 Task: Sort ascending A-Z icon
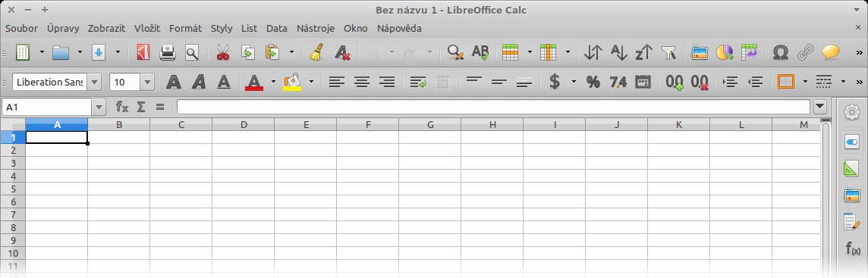point(618,52)
